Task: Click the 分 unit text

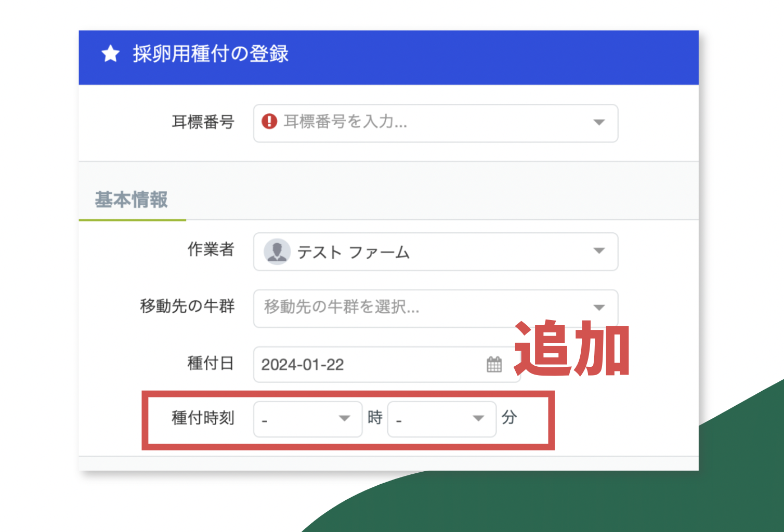Action: click(x=509, y=417)
